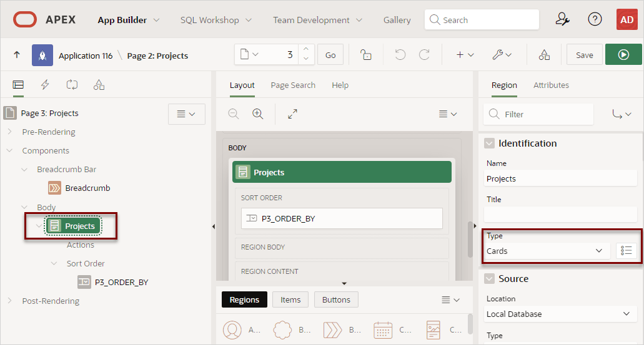Redo the last change
This screenshot has height=345, width=644.
click(424, 54)
